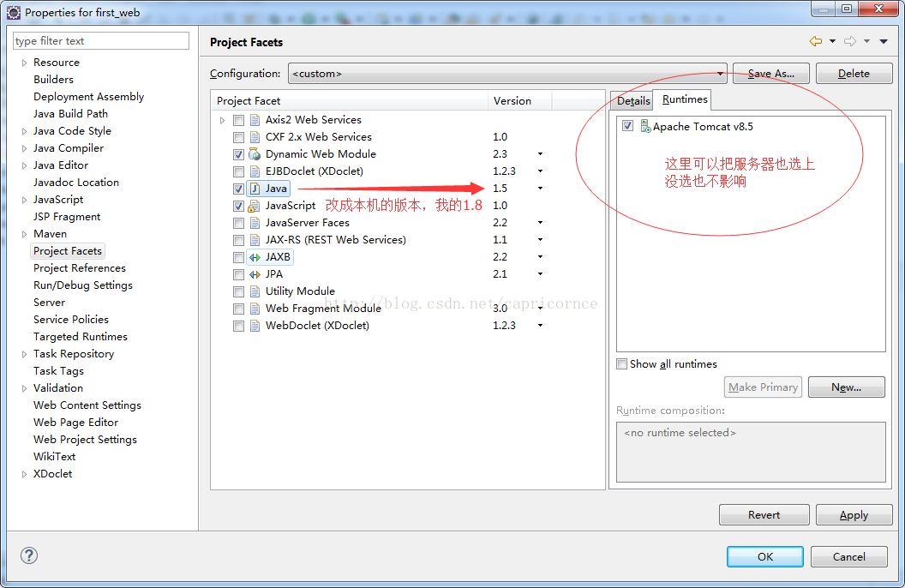Open JAXB version 2.2 dropdown
Image resolution: width=905 pixels, height=588 pixels.
click(540, 257)
